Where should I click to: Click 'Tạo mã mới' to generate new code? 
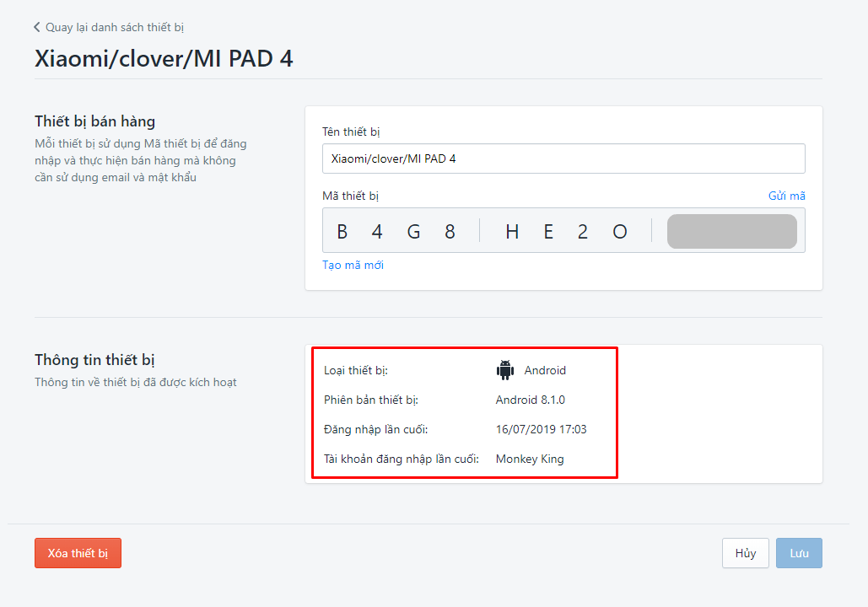coord(353,265)
